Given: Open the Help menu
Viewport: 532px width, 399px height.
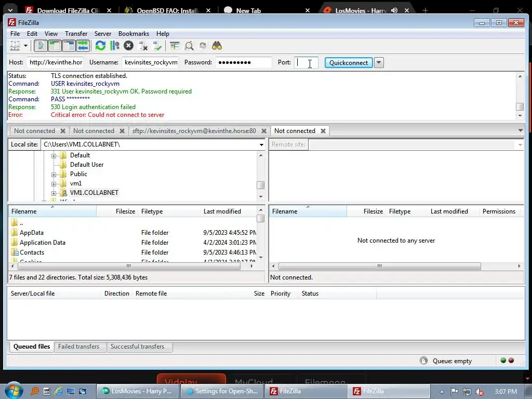Looking at the screenshot, I should (x=163, y=34).
